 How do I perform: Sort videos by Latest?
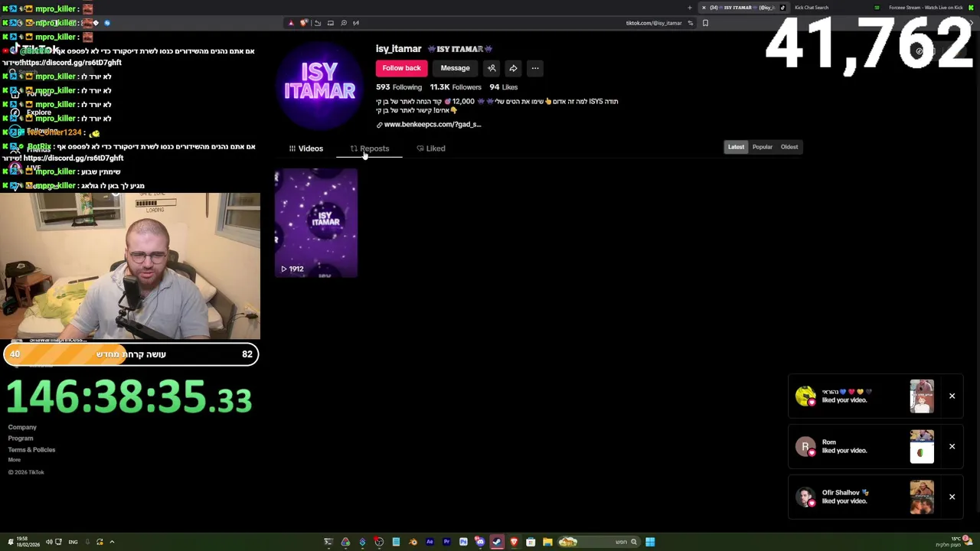click(x=736, y=147)
